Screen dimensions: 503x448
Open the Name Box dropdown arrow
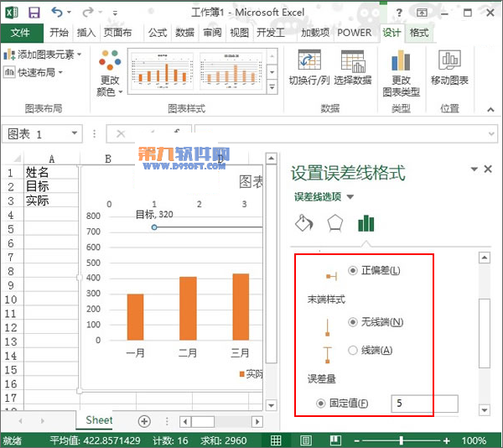(75, 133)
